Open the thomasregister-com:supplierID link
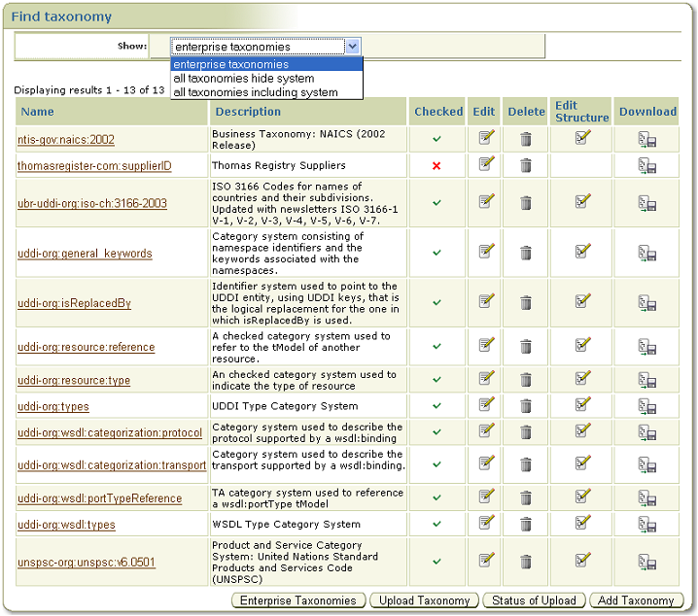Screen dimensions: 698x616 click(x=94, y=166)
